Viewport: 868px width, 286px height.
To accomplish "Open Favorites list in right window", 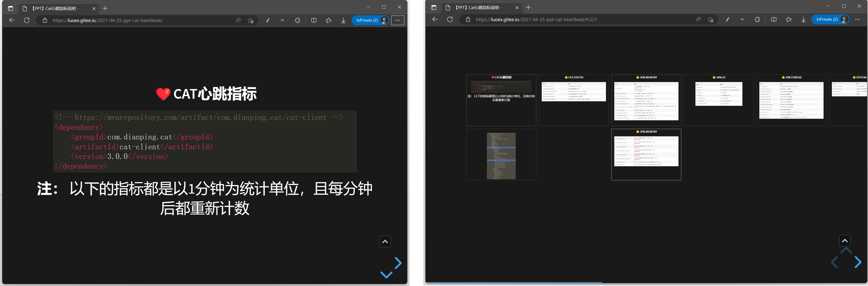I will click(788, 20).
